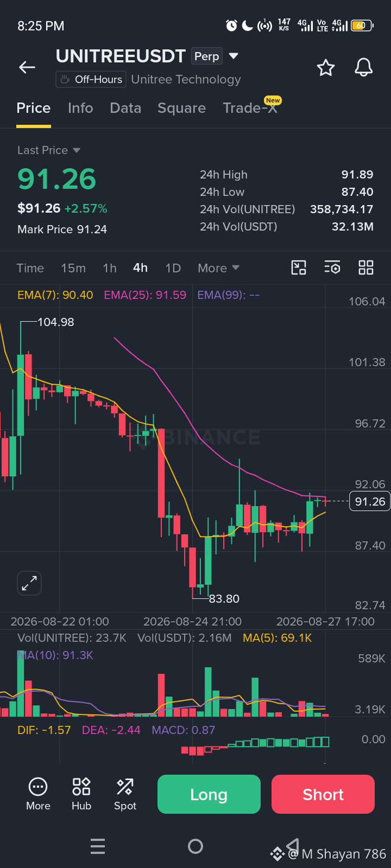Tap the back arrow icon
This screenshot has height=868, width=391.
point(27,67)
